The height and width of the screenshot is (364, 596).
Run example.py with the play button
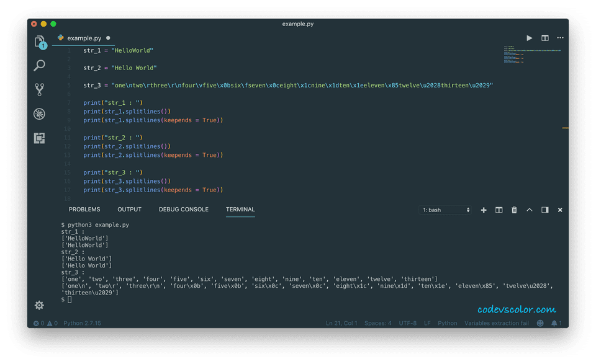(529, 38)
